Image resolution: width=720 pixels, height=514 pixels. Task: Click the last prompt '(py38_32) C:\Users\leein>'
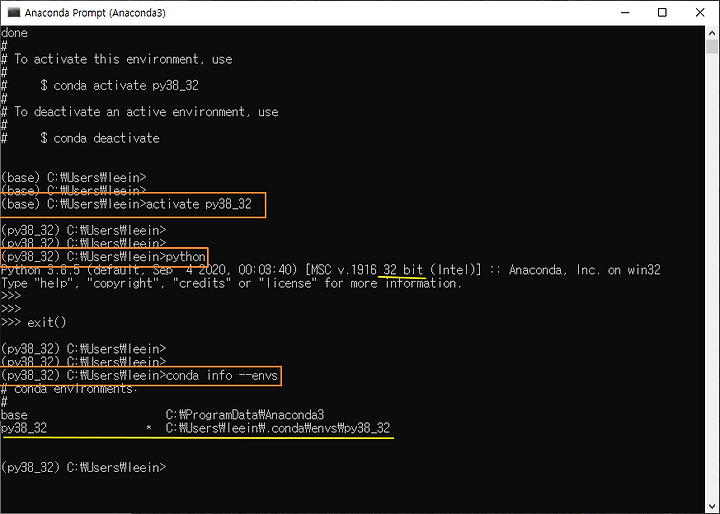point(84,468)
